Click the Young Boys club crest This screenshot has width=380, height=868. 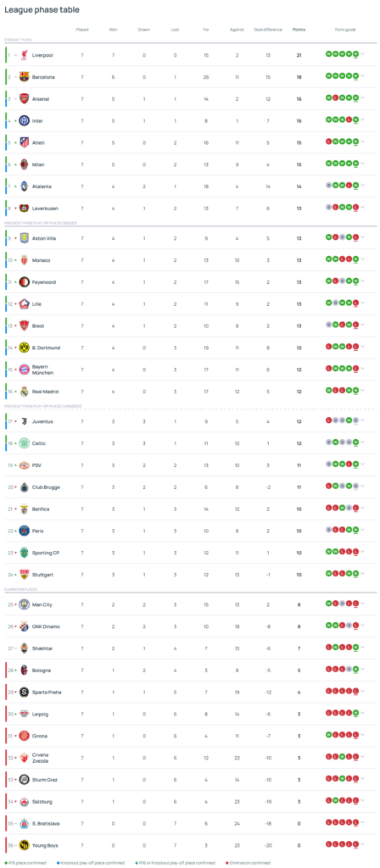pyautogui.click(x=24, y=845)
